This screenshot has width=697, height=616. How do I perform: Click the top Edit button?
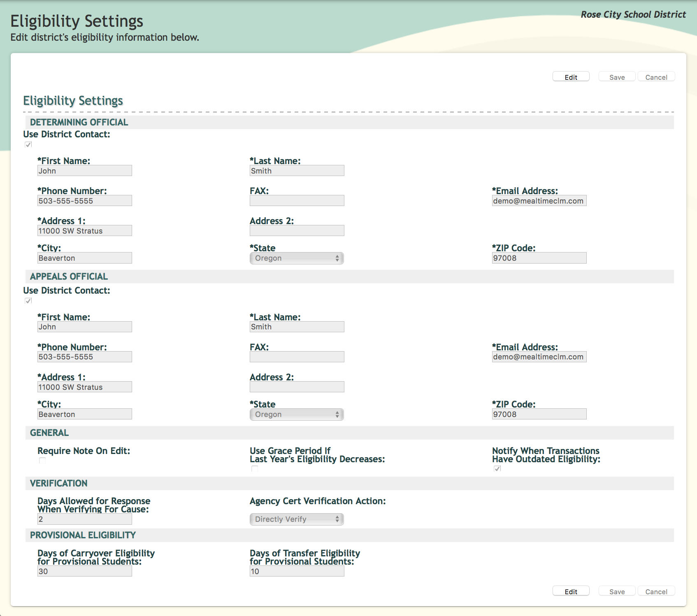[571, 77]
